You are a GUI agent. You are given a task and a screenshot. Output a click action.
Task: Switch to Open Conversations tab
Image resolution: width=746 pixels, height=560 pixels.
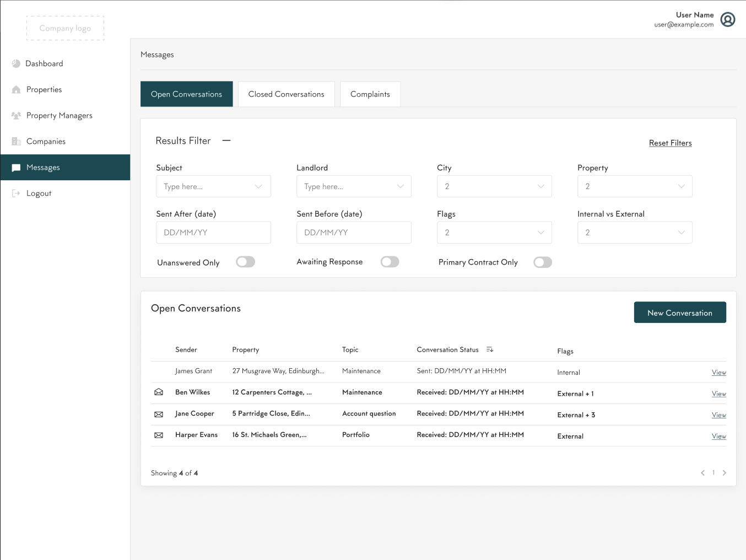pos(187,94)
